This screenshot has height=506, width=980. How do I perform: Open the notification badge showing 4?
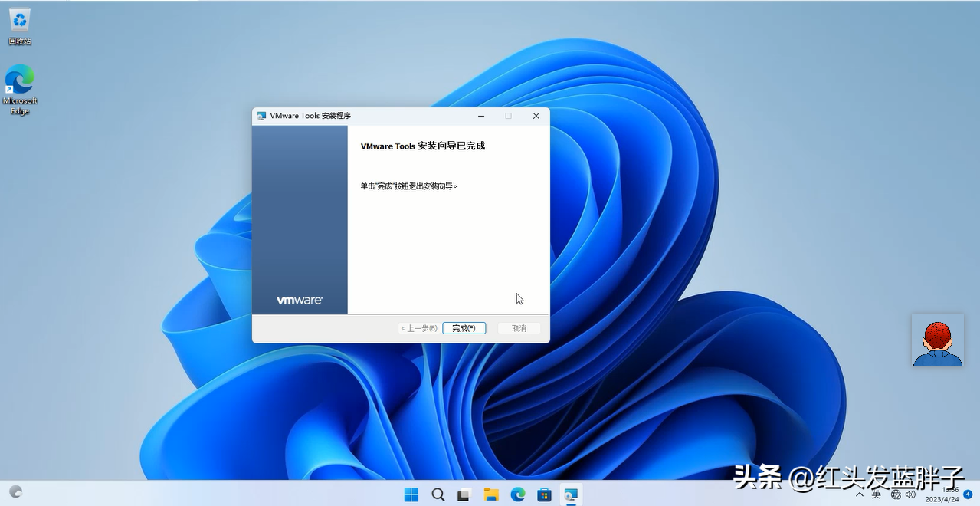(x=968, y=495)
